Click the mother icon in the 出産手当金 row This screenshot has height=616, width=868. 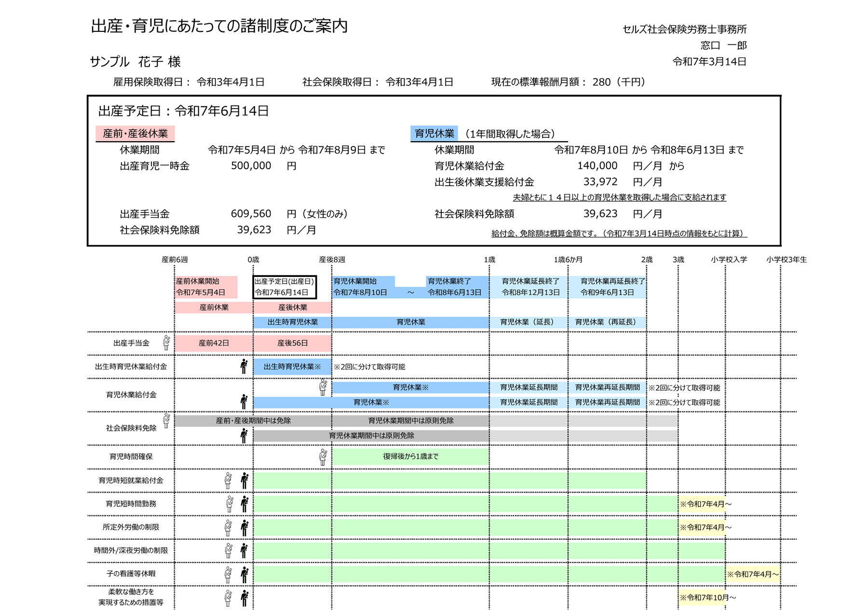tap(166, 343)
